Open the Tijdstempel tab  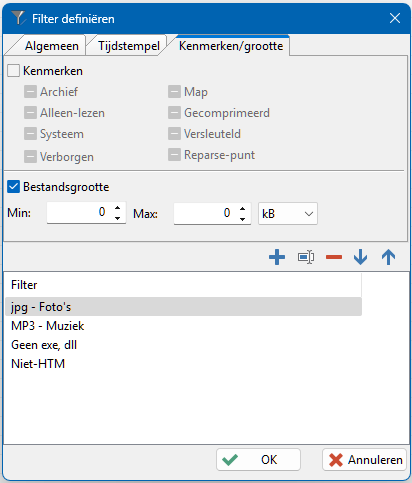(x=129, y=46)
